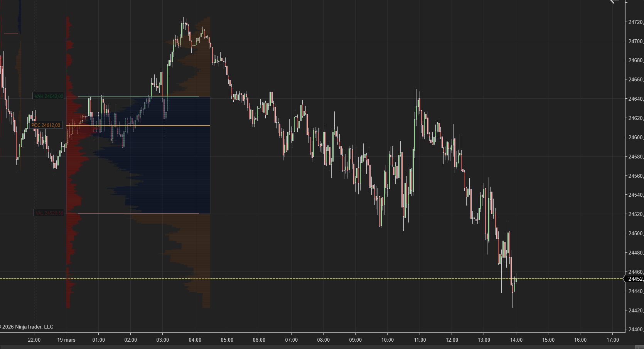Click the 01:00 time axis label

(98, 340)
